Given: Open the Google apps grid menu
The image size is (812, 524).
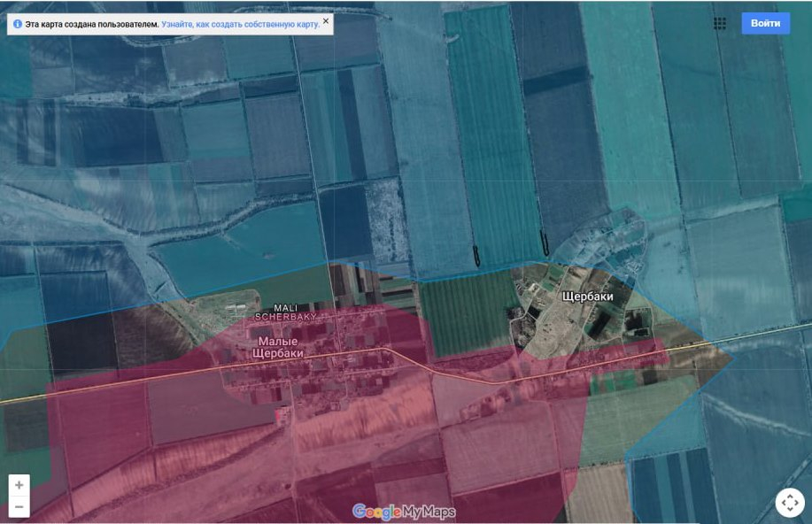Looking at the screenshot, I should pos(720,24).
